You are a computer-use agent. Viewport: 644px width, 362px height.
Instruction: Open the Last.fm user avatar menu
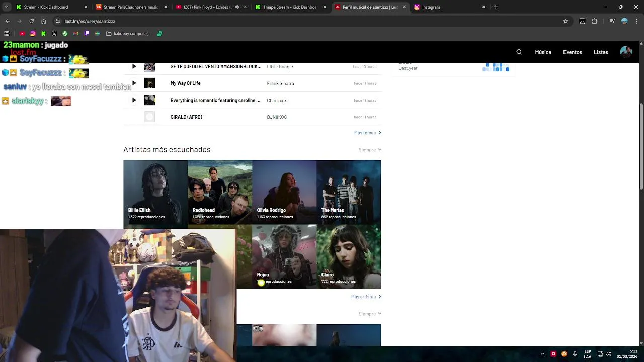tap(626, 52)
